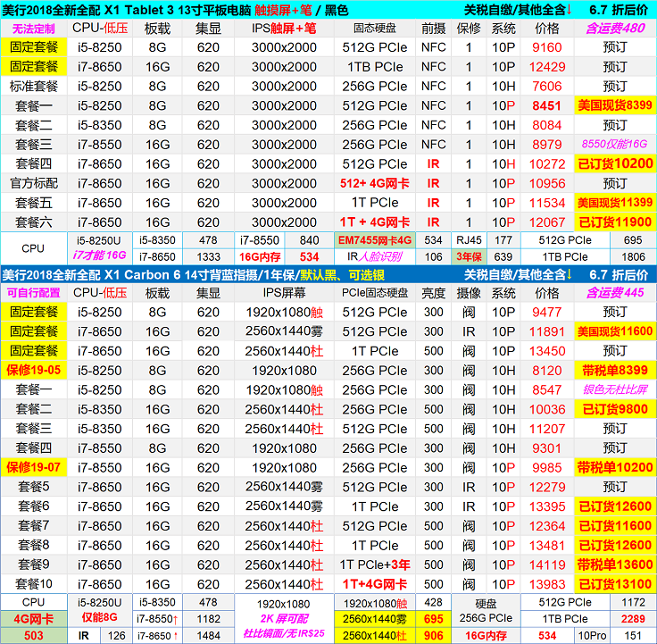The image size is (657, 644).
Task: Select the 512+ 4G网卡 cell
Action: (x=375, y=183)
